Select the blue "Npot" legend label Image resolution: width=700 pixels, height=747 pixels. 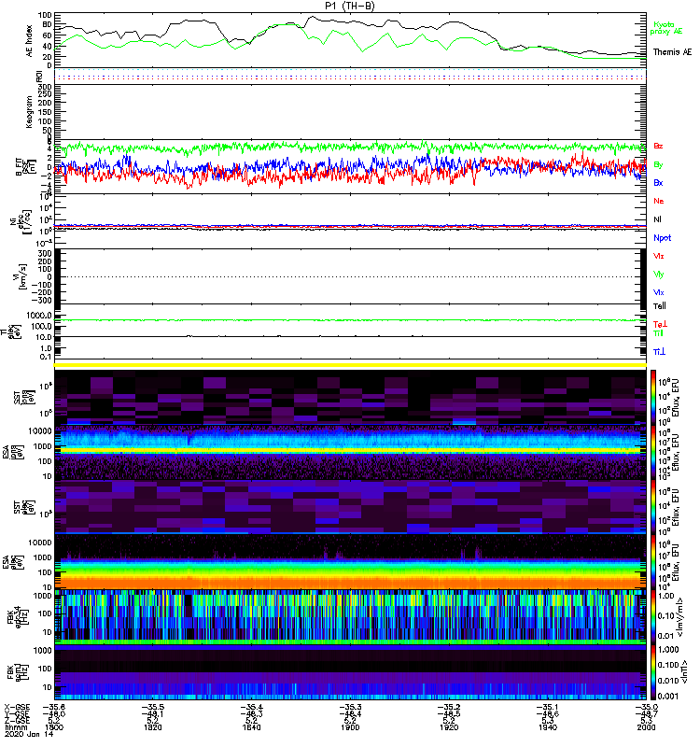pyautogui.click(x=662, y=238)
